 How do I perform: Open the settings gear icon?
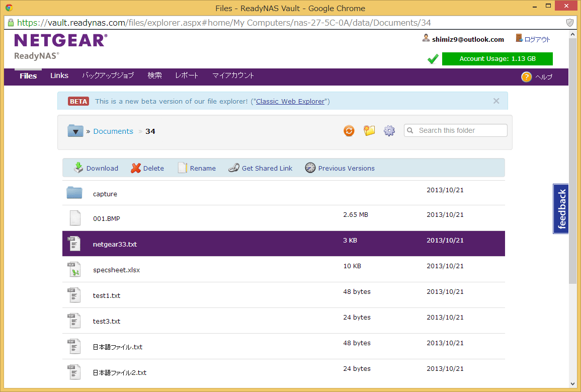pos(389,131)
